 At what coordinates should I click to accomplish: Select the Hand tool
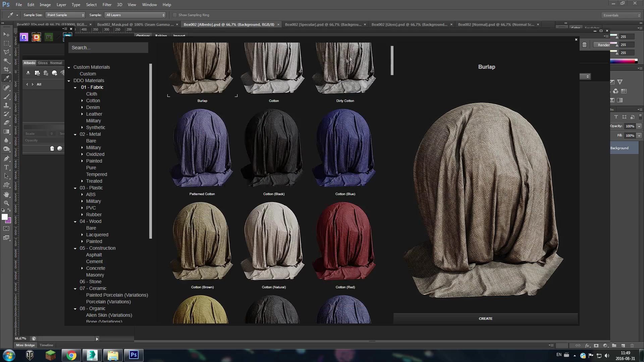tap(6, 194)
